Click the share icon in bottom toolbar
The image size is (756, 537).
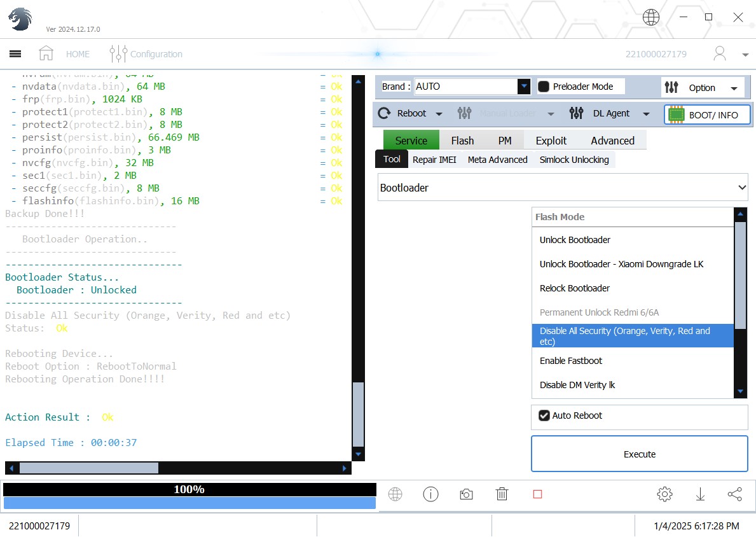click(x=734, y=494)
